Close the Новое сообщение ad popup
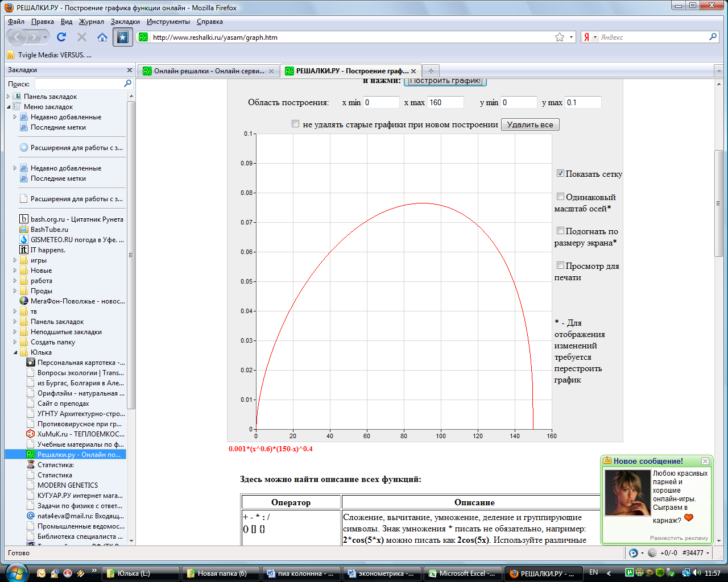Image resolution: width=728 pixels, height=582 pixels. pos(705,461)
